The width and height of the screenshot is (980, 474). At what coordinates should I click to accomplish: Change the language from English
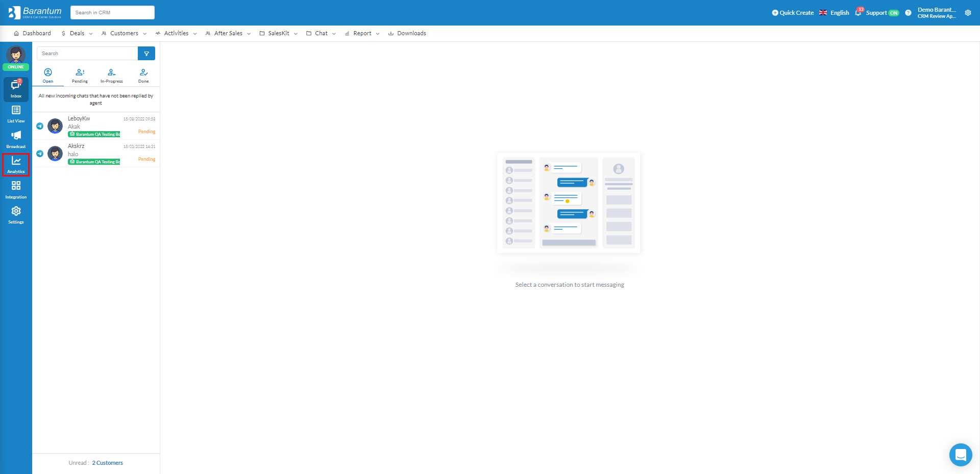834,13
